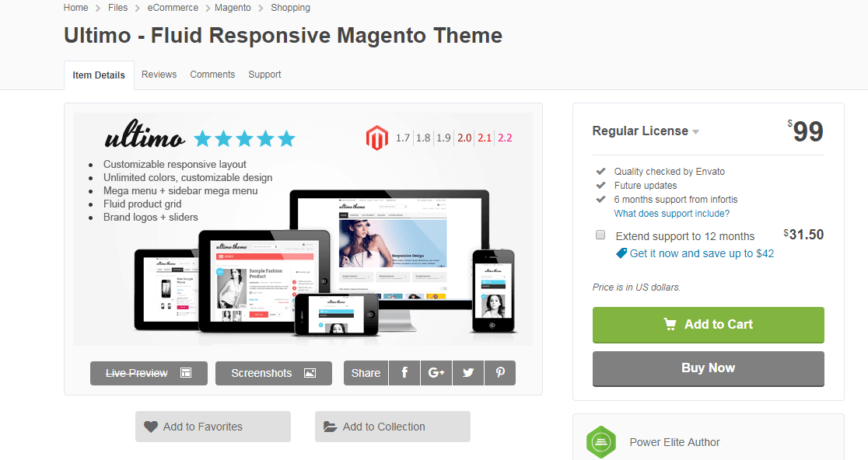Switch to the Comments tab
The width and height of the screenshot is (868, 460).
tap(212, 75)
